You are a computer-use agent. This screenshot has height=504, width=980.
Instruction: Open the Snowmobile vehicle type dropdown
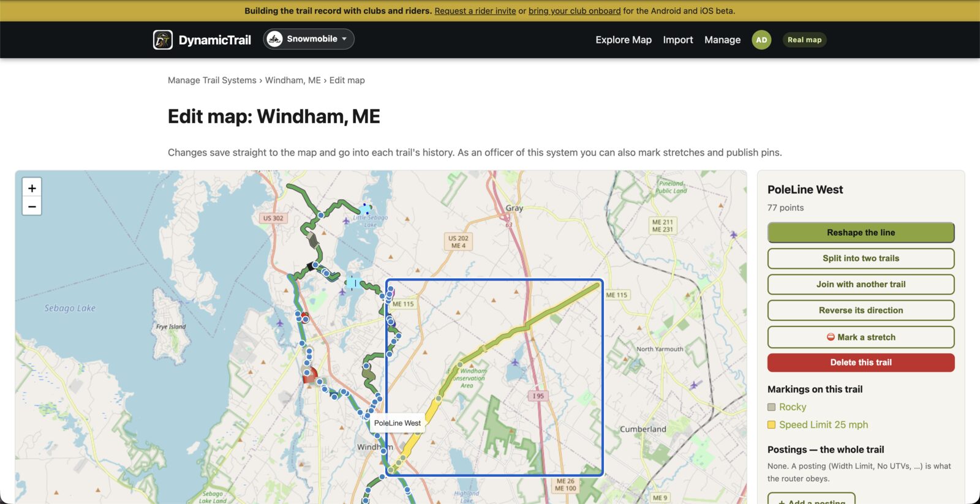(309, 39)
